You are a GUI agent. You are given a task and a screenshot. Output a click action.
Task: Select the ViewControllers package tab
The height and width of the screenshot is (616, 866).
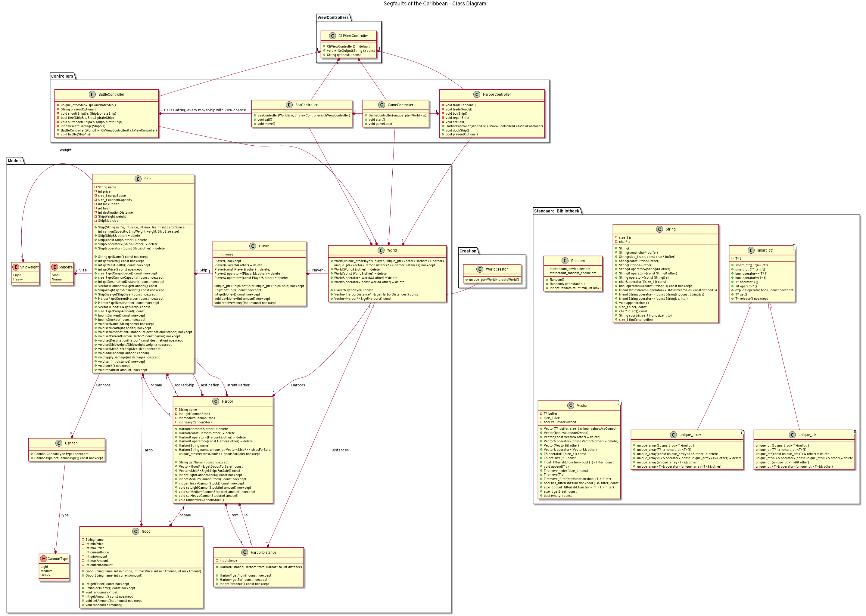[x=333, y=17]
